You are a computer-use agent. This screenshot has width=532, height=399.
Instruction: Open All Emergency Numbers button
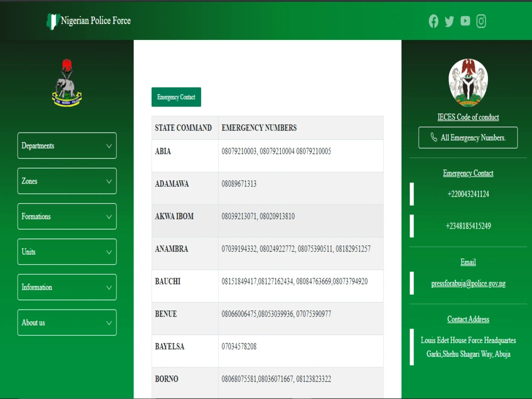tap(468, 137)
